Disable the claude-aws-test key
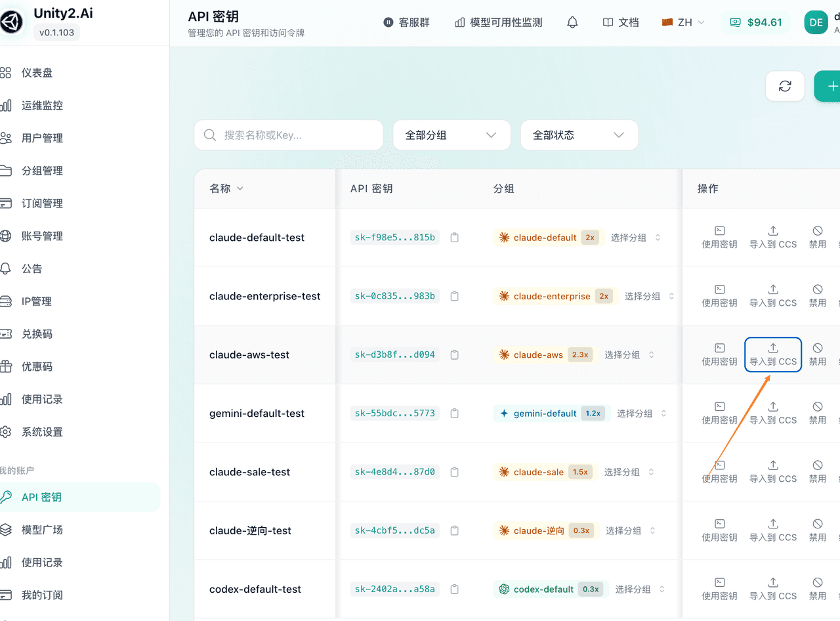840x621 pixels. (818, 354)
